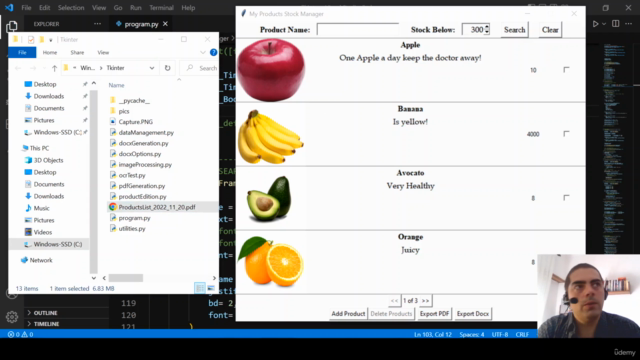This screenshot has height=360, width=640.
Task: Open Quick Access Toolbar customize dropdown
Action: [x=51, y=40]
